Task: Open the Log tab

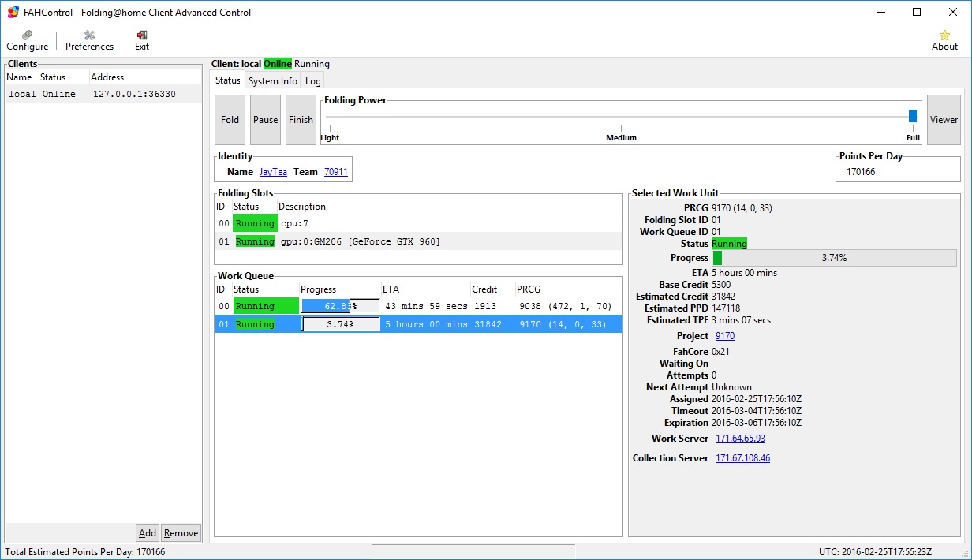Action: click(x=313, y=80)
